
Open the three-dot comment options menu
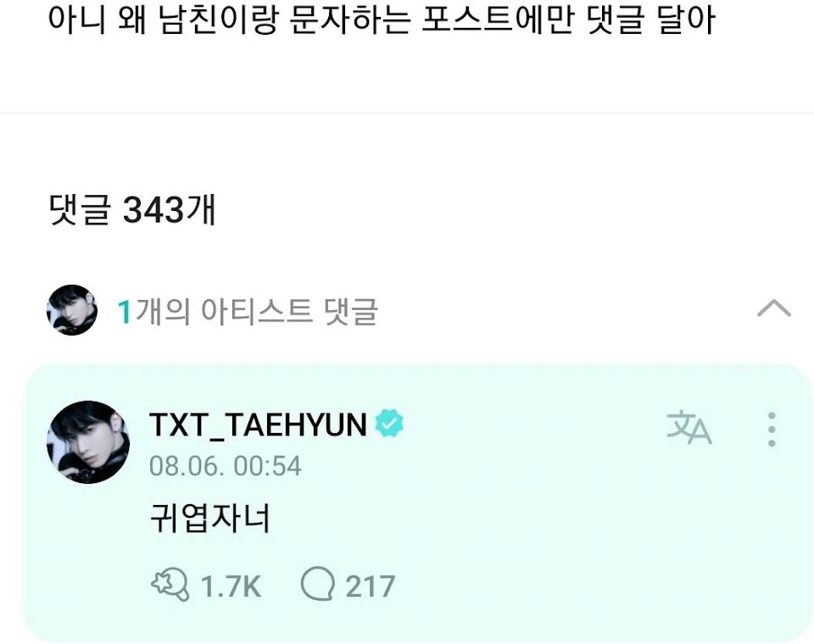click(x=772, y=429)
